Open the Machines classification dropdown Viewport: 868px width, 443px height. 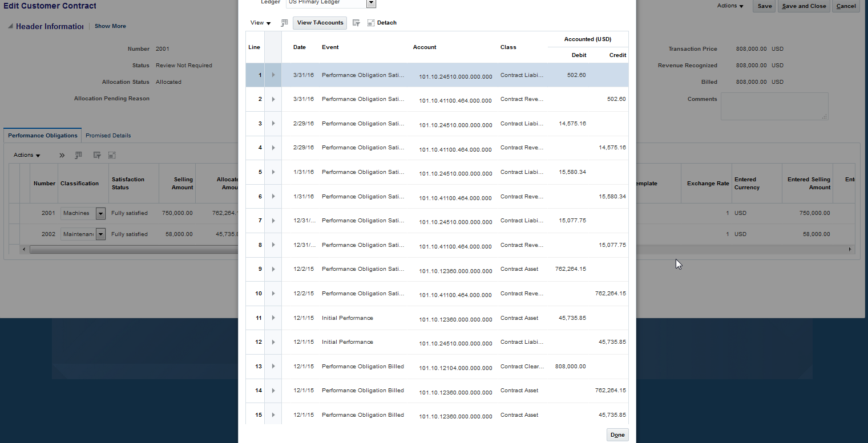coord(101,213)
